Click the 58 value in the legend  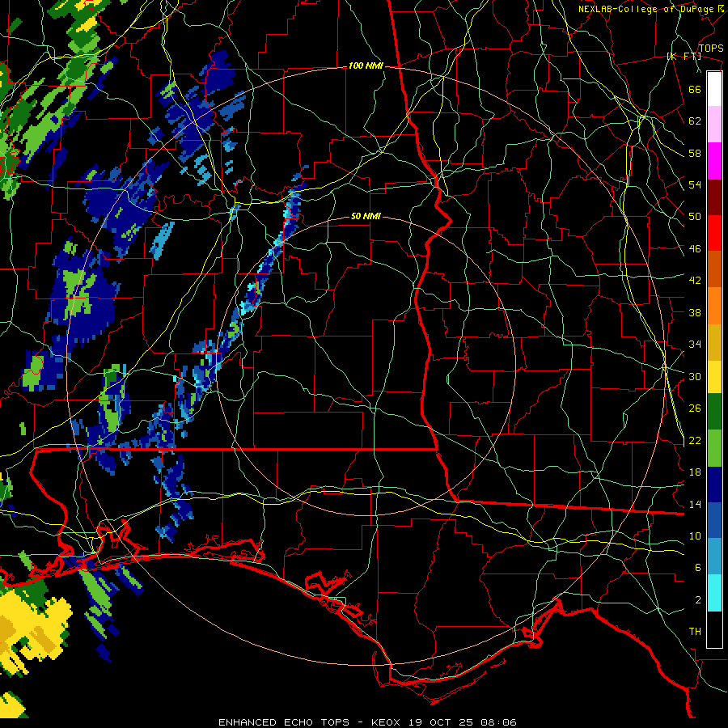695,153
